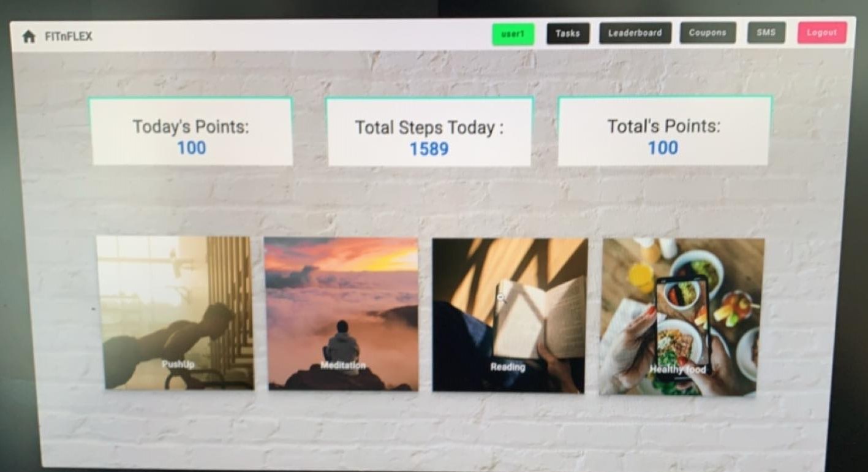Viewport: 868px width, 472px height.
Task: Select the Today's Points card
Action: pyautogui.click(x=192, y=132)
